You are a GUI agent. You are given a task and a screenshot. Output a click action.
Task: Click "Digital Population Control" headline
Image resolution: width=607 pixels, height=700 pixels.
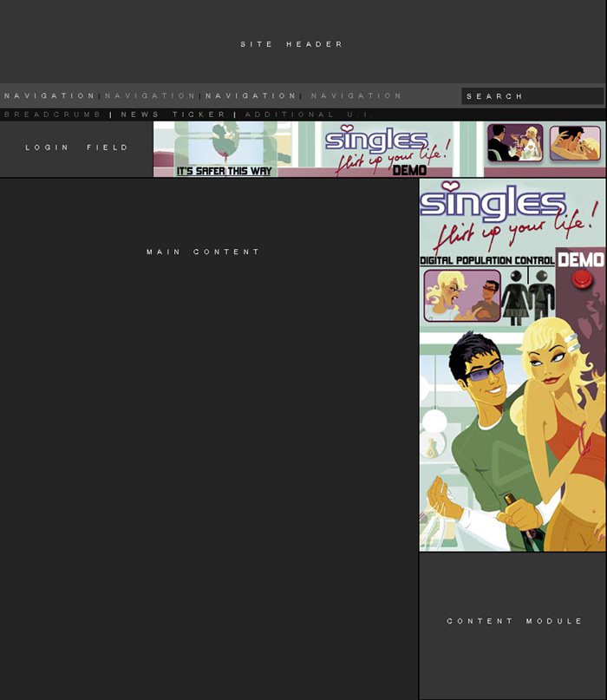pos(487,261)
